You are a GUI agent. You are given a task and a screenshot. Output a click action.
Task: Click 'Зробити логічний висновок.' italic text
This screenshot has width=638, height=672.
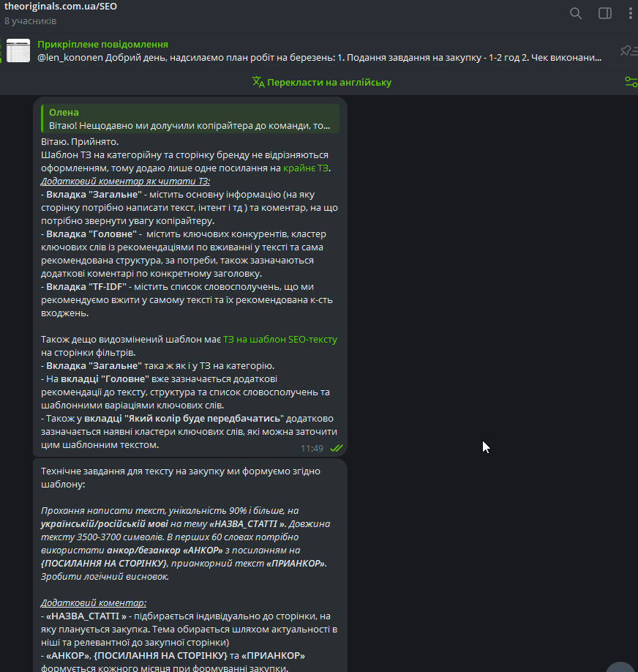click(105, 577)
